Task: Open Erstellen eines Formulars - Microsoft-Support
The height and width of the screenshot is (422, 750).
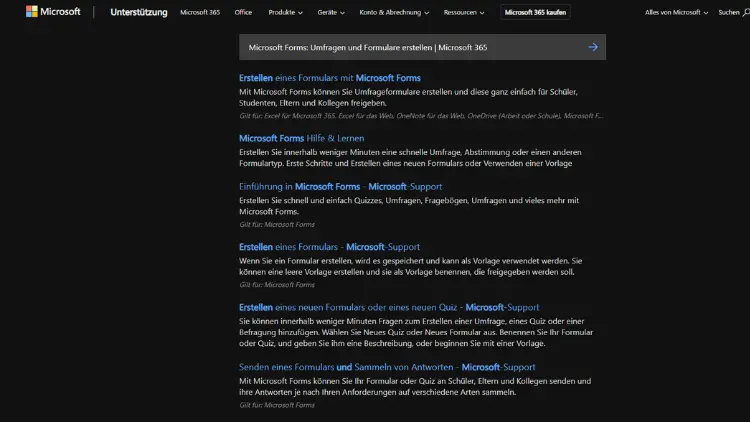Action: pyautogui.click(x=330, y=247)
